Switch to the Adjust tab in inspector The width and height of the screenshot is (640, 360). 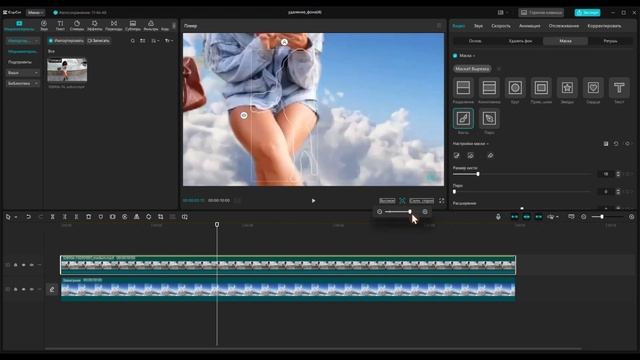604,26
